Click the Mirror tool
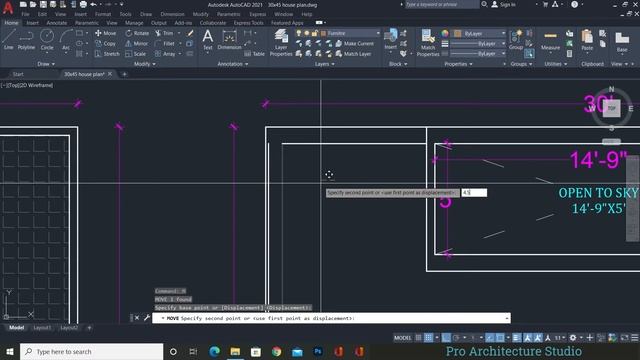Screen dimensions: 640x360 [137, 43]
